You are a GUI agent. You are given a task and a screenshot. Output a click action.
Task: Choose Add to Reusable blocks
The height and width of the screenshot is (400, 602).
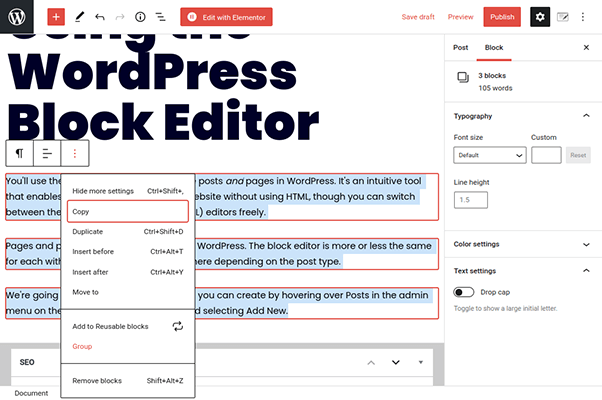coord(128,326)
